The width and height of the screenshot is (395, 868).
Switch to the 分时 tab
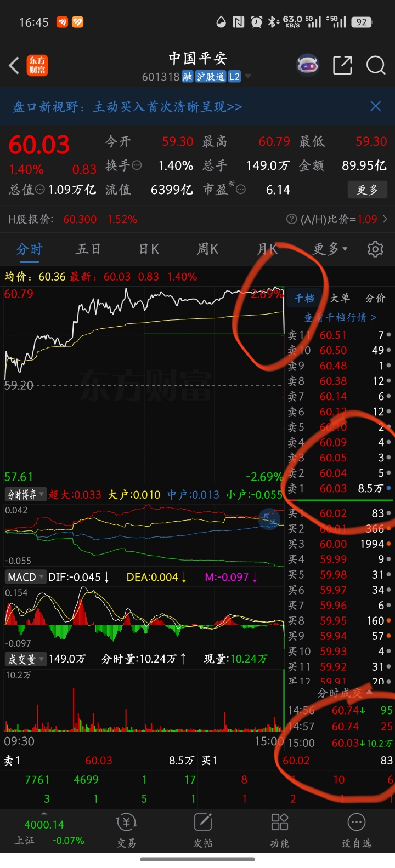tap(30, 249)
